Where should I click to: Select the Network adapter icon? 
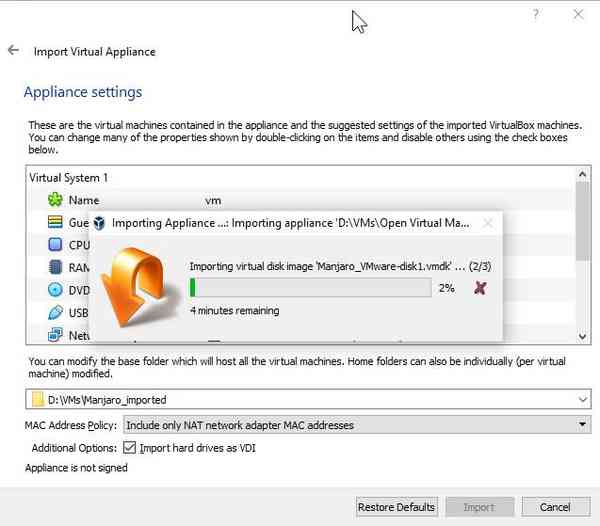coord(55,335)
